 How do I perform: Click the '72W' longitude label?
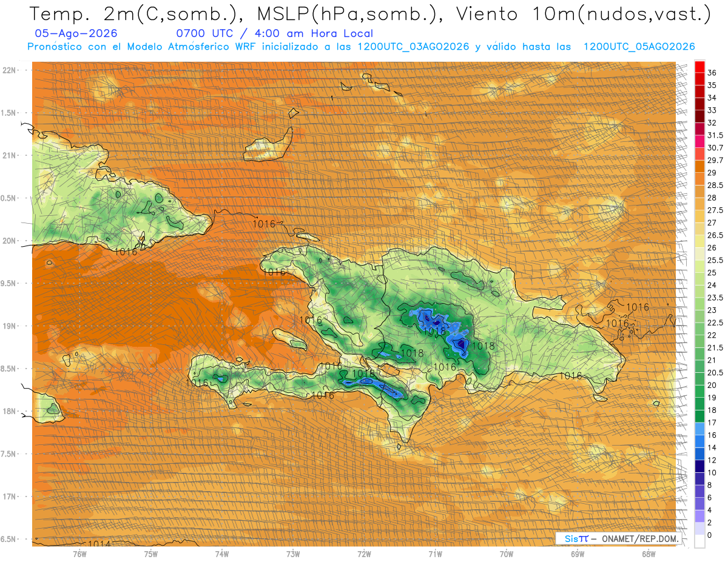(364, 554)
